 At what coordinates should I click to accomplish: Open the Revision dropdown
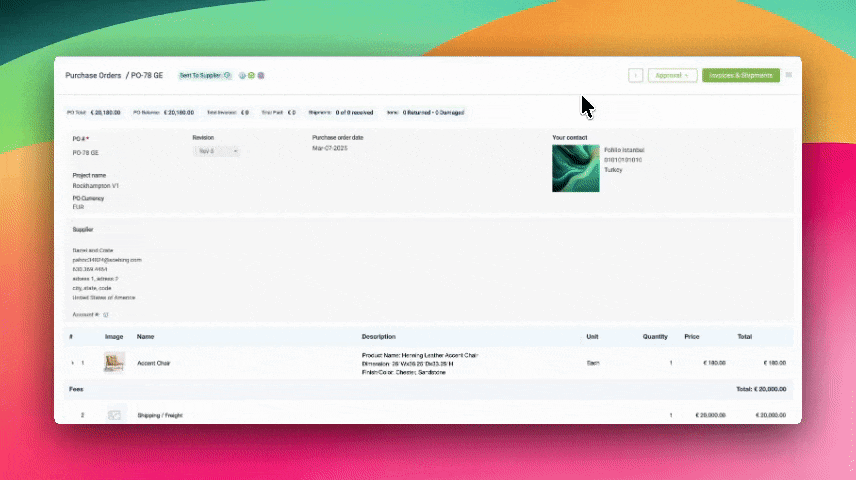click(x=216, y=151)
